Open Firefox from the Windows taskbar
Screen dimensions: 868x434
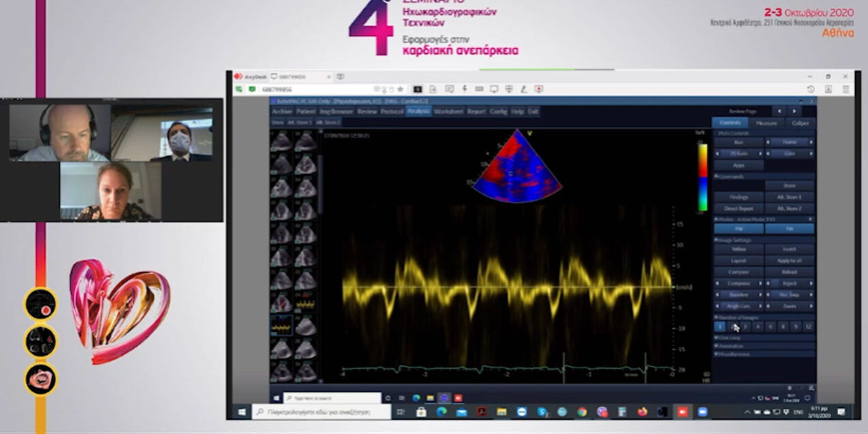coord(642,412)
